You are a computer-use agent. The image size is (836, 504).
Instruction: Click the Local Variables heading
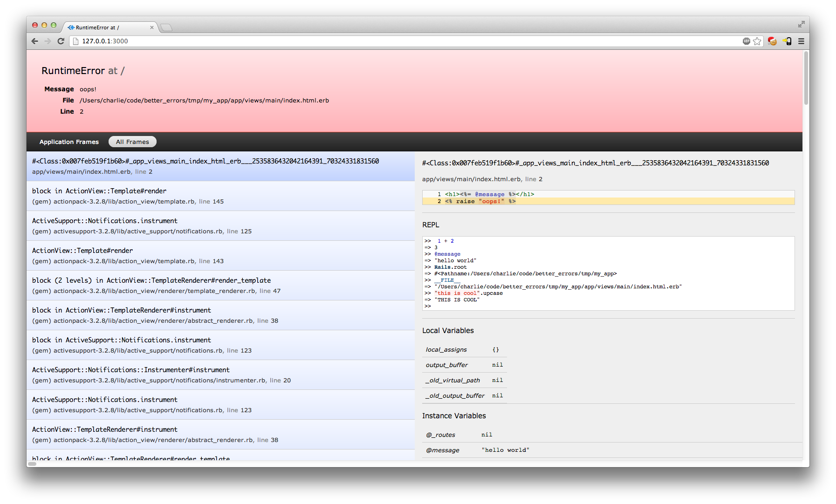448,330
